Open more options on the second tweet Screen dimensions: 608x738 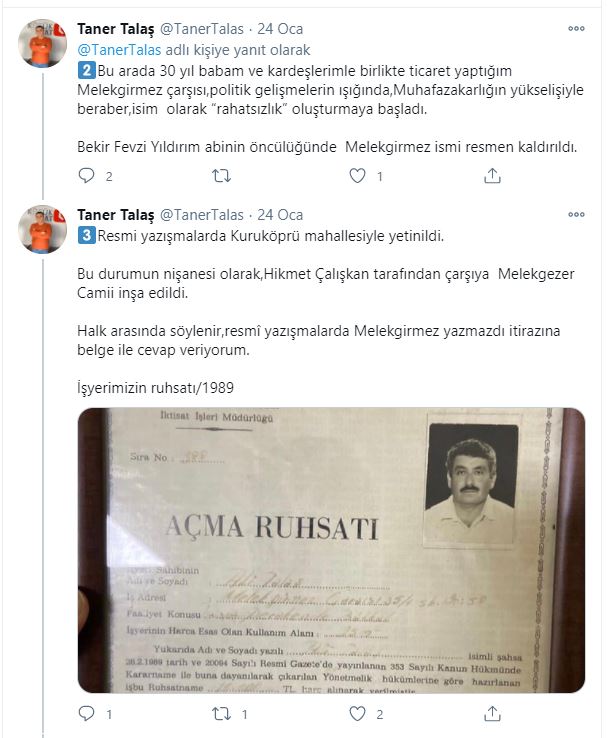point(576,215)
